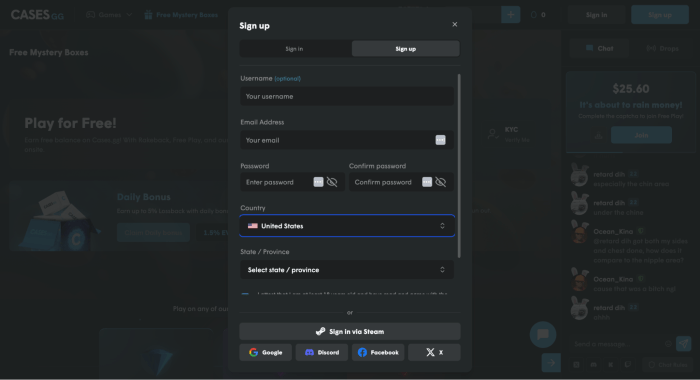Click the Google logo icon
The height and width of the screenshot is (380, 700).
pos(254,352)
